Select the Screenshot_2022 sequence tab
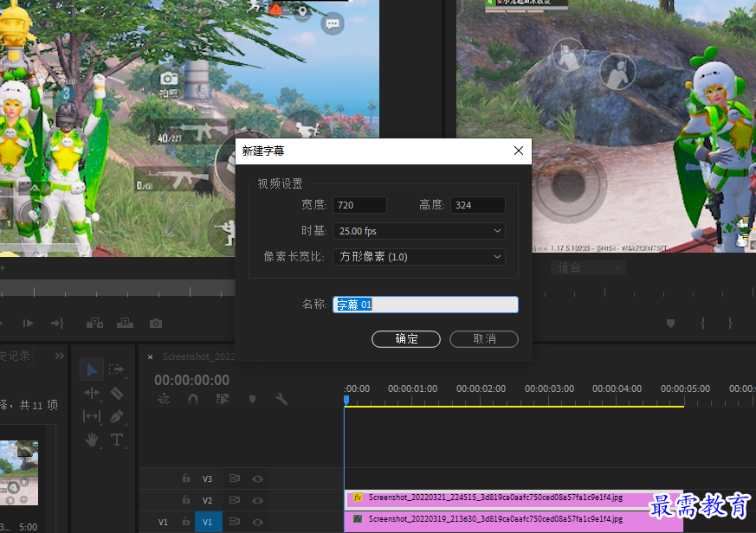Viewport: 756px width, 533px height. [x=198, y=356]
